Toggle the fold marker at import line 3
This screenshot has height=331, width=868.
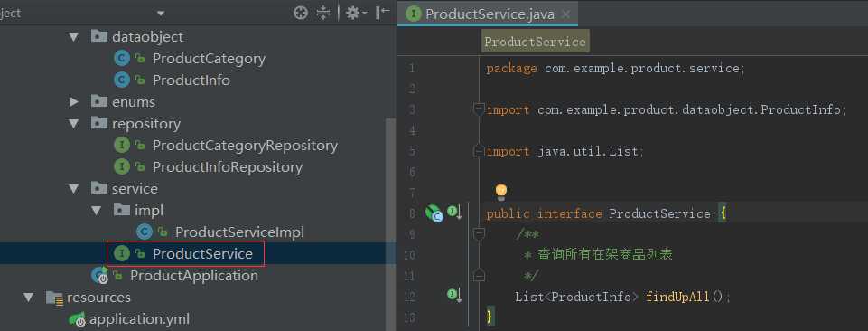[x=480, y=109]
